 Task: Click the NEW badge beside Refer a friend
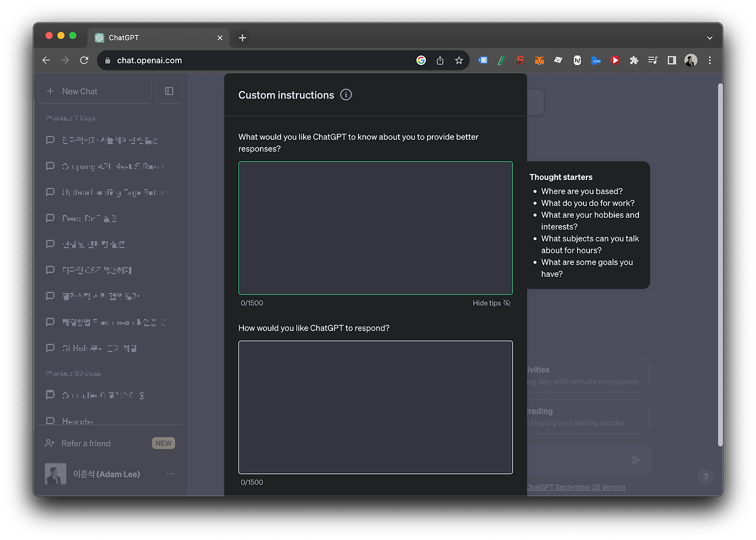click(164, 443)
